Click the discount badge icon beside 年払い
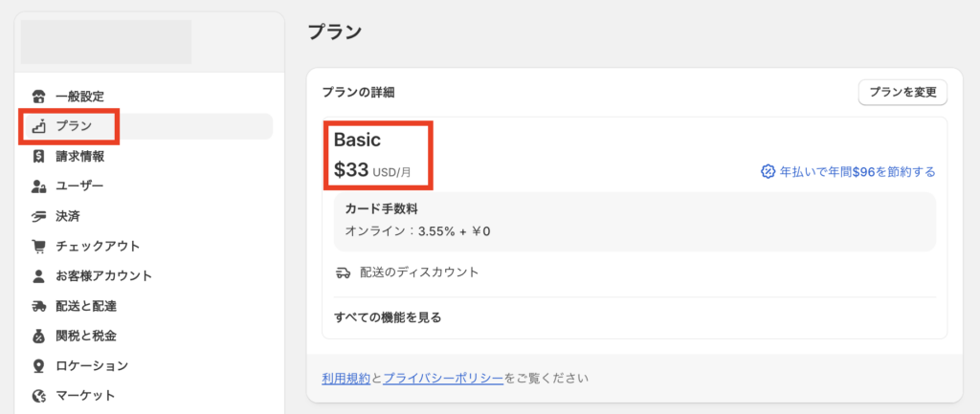This screenshot has height=414, width=980. (768, 172)
